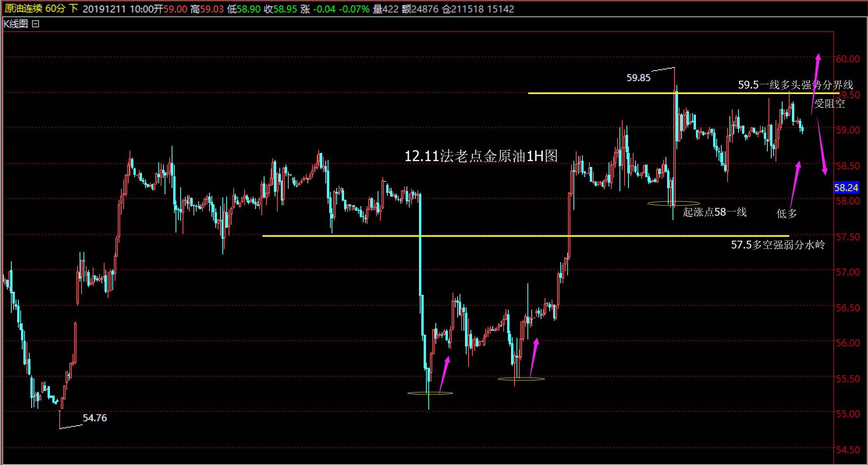
Task: Click the 55.00 price axis label
Action: [x=848, y=414]
